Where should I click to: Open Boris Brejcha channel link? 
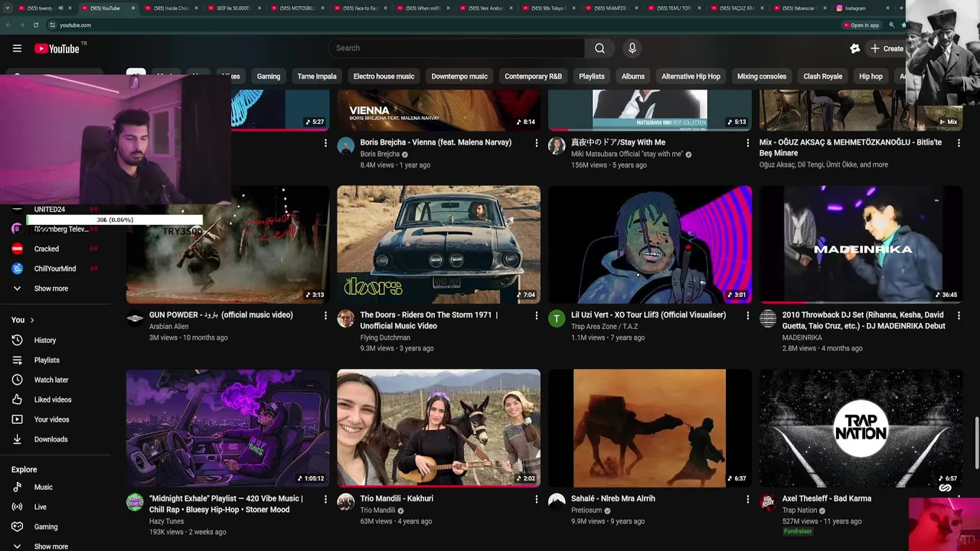pyautogui.click(x=380, y=154)
